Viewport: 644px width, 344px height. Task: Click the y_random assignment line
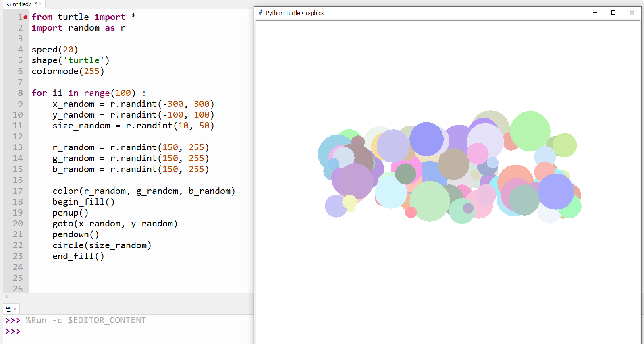(x=133, y=115)
